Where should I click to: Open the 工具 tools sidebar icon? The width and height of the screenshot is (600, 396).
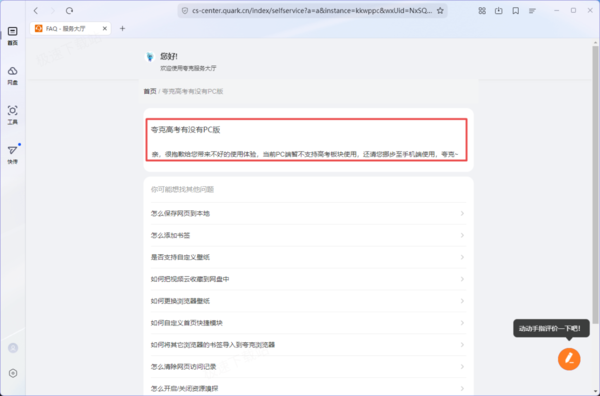(13, 115)
